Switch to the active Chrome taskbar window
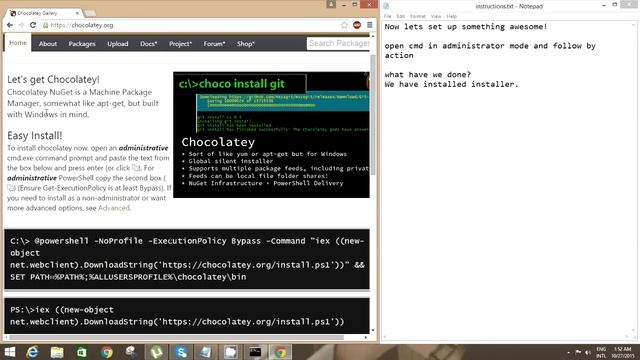 [x=280, y=352]
